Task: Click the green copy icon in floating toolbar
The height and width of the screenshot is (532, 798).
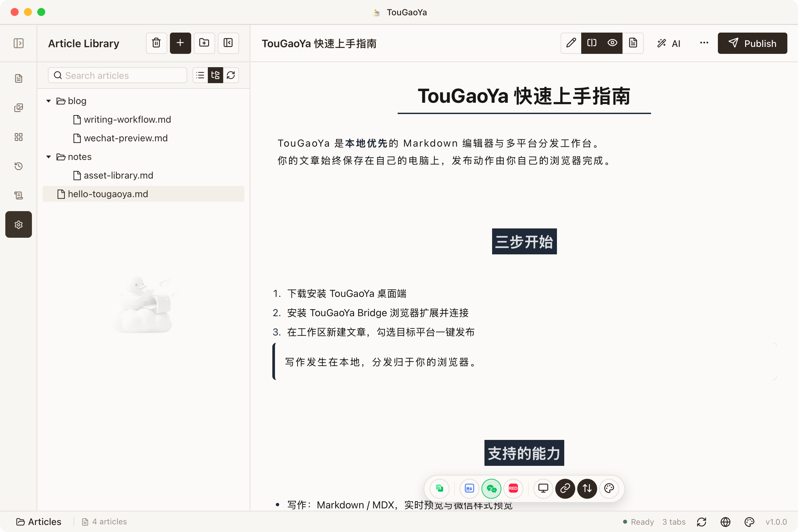Action: 440,488
